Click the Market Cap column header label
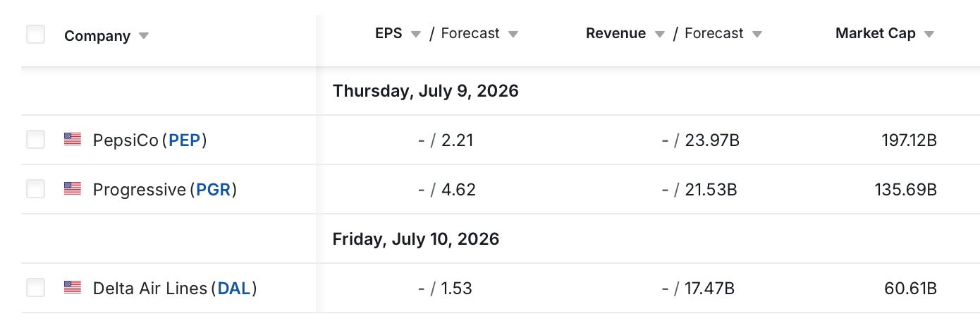 click(876, 33)
